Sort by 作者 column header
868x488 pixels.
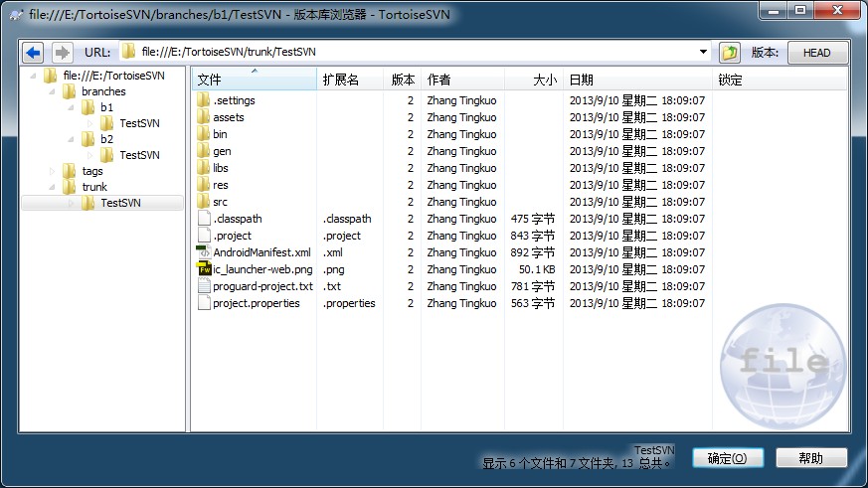coord(462,80)
